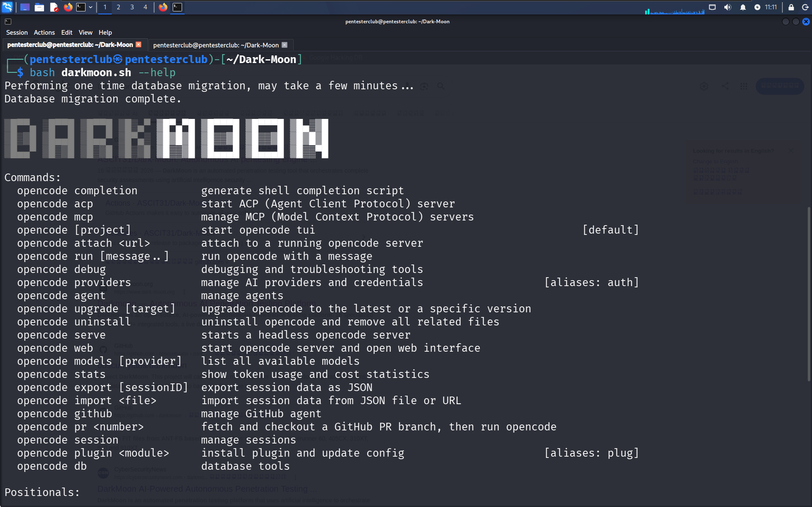Close the first Dark-Moon terminal tab
Image resolution: width=812 pixels, height=507 pixels.
138,44
